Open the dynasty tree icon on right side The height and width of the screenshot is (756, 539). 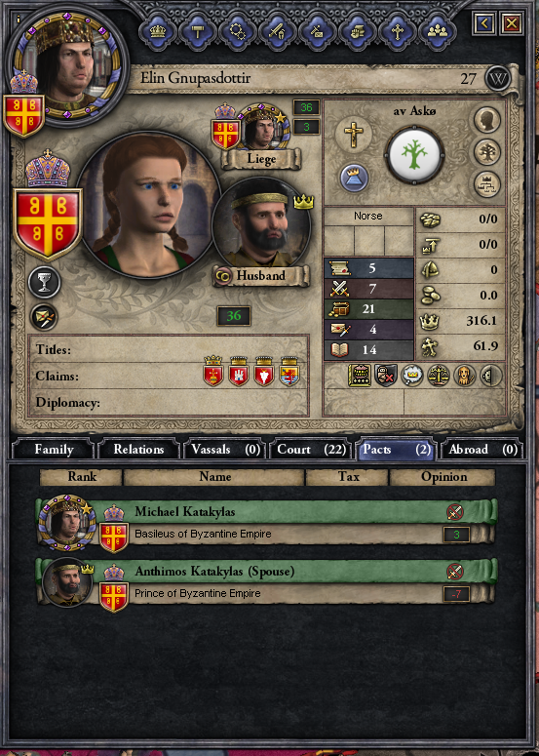487,152
